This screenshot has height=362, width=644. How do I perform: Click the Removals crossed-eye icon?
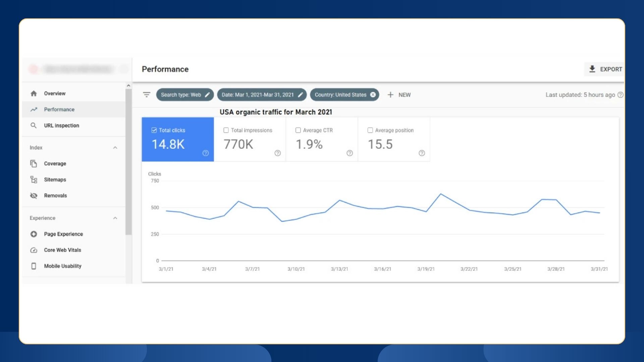[34, 196]
